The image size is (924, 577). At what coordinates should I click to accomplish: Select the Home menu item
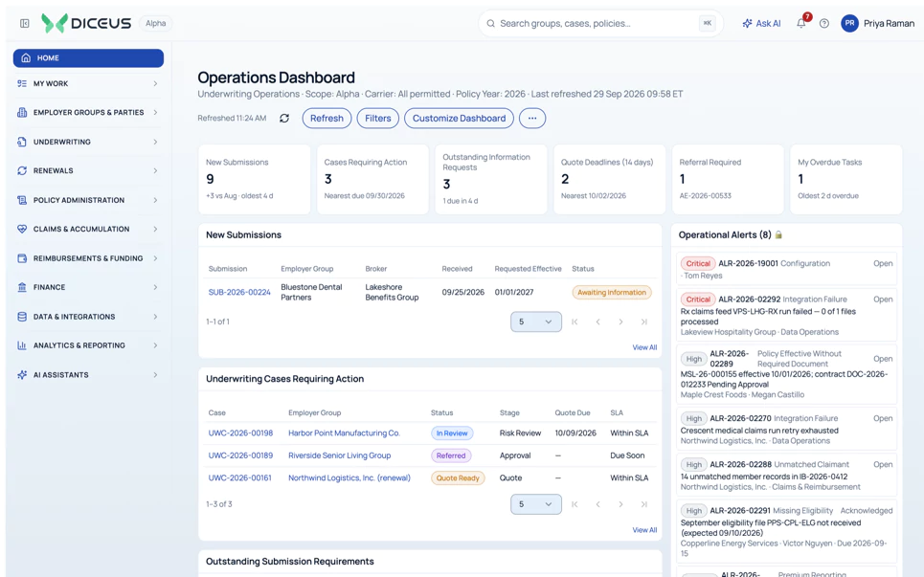pos(88,58)
